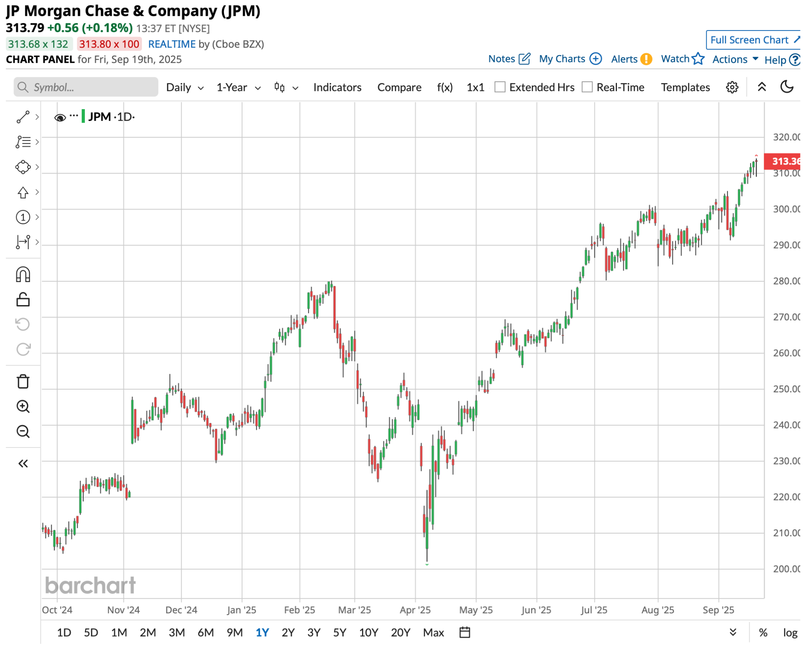Open the date range calendar icon
Image resolution: width=812 pixels, height=651 pixels.
click(465, 632)
